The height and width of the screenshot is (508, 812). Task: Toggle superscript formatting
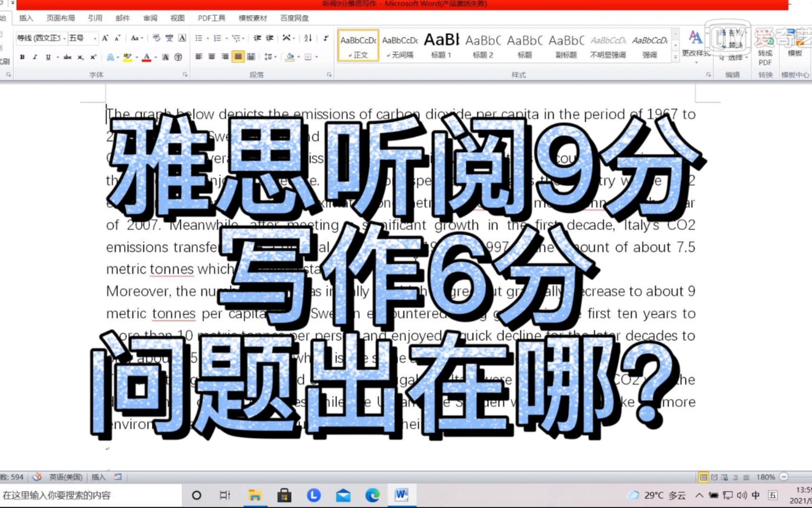(93, 57)
